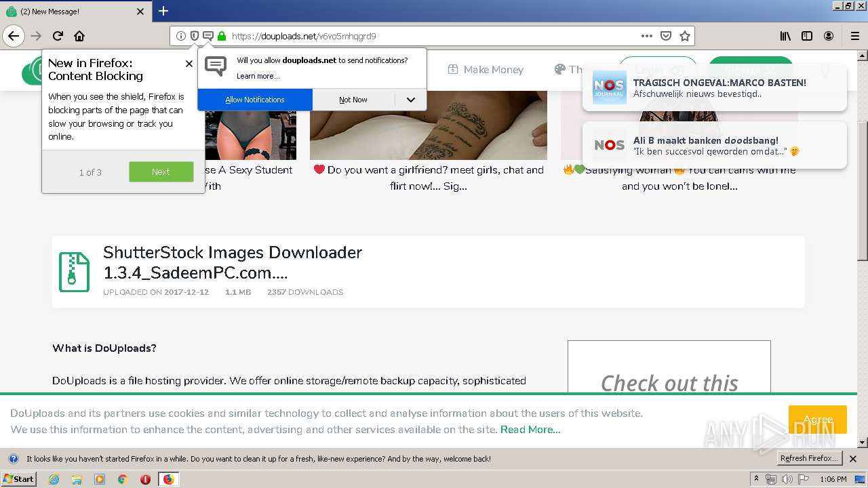Click Next in Content Blocking tour
This screenshot has height=488, width=868.
click(161, 171)
